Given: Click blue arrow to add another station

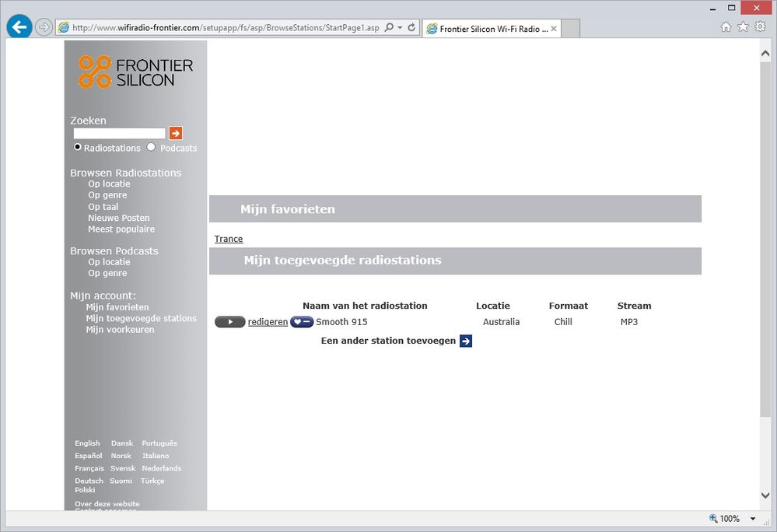Looking at the screenshot, I should click(466, 341).
